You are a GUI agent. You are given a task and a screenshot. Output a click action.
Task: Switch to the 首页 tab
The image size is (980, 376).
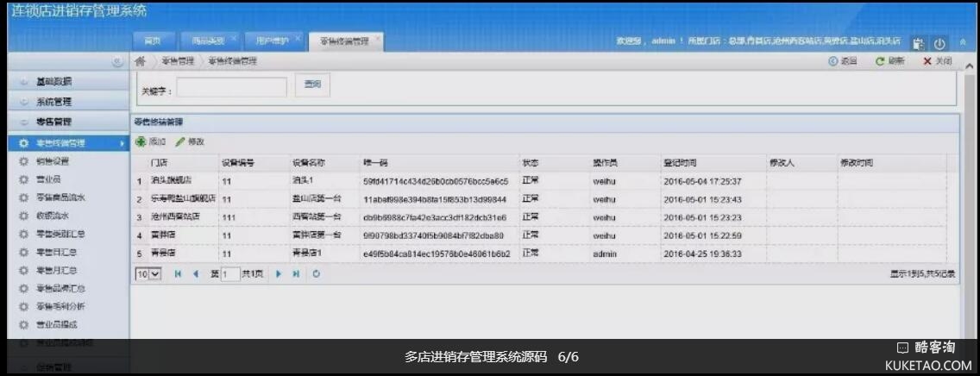click(x=154, y=41)
